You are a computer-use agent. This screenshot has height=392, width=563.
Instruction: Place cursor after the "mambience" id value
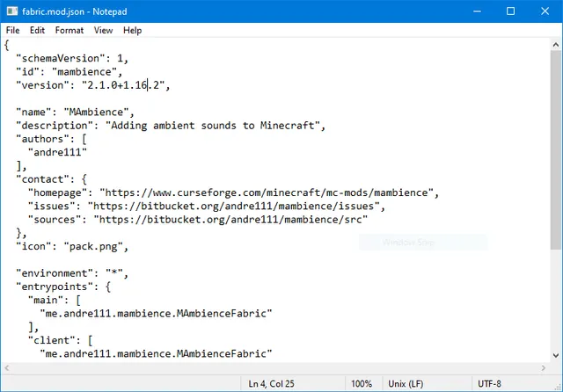click(117, 72)
